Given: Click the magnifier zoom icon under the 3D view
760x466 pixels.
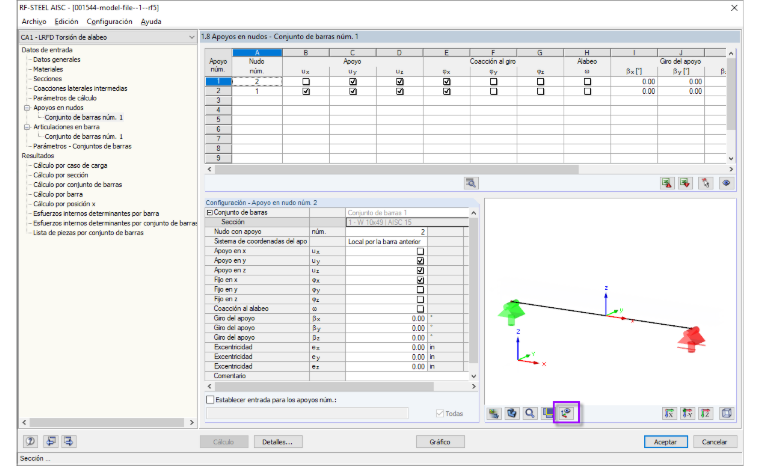Looking at the screenshot, I should pyautogui.click(x=530, y=413).
